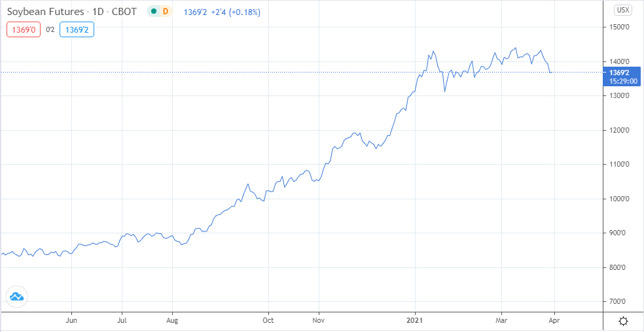Click the blue buy price 1369'2 button

pyautogui.click(x=77, y=29)
